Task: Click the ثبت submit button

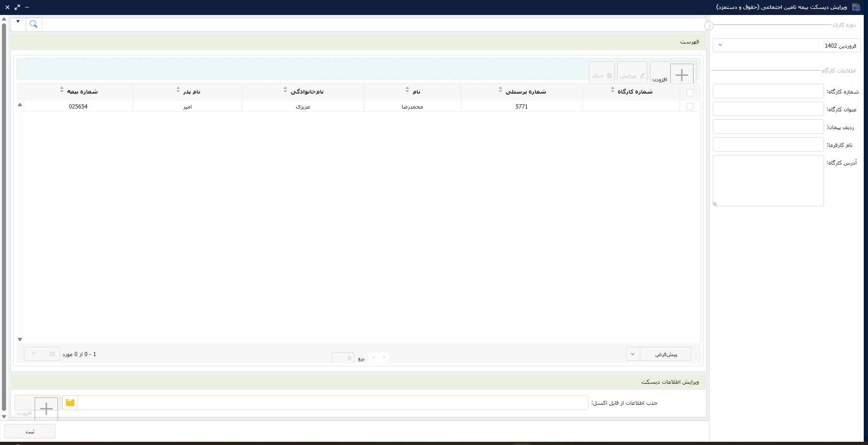Action: (x=30, y=431)
